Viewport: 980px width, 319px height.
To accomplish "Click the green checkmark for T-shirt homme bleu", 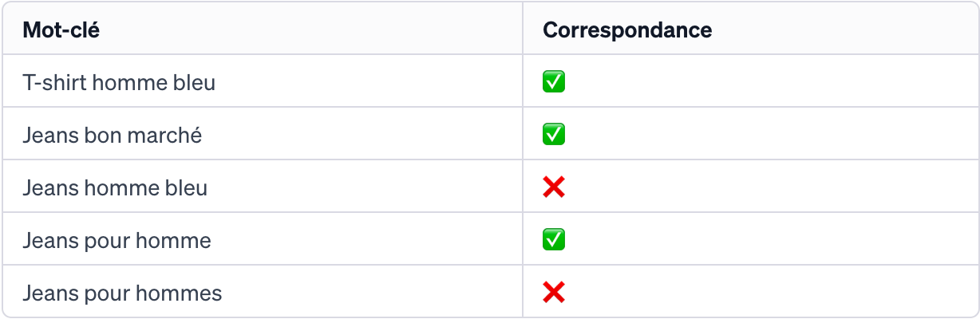I will pos(554,82).
